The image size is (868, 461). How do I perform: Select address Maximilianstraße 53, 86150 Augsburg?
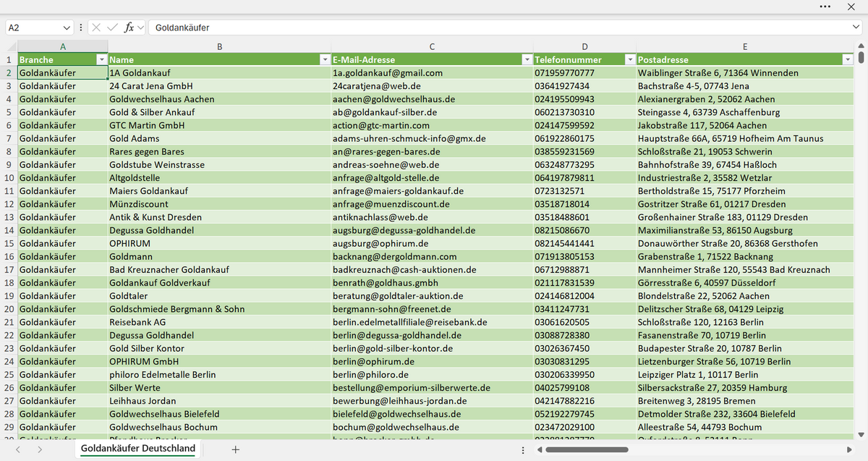coord(745,230)
